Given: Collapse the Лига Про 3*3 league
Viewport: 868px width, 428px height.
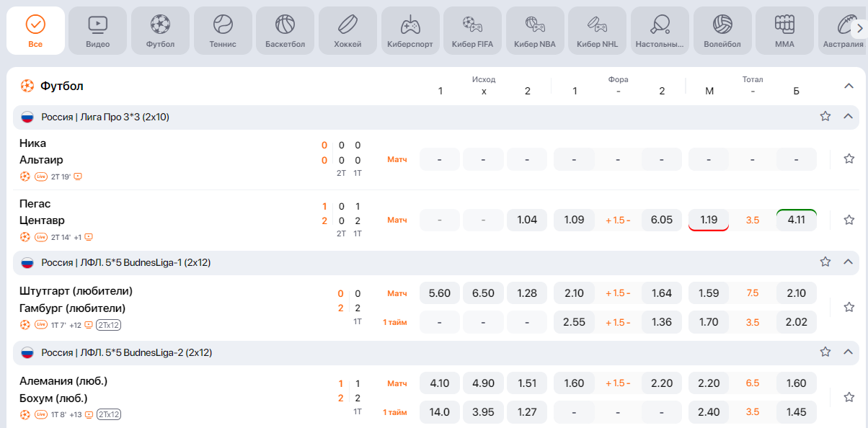Looking at the screenshot, I should [848, 117].
